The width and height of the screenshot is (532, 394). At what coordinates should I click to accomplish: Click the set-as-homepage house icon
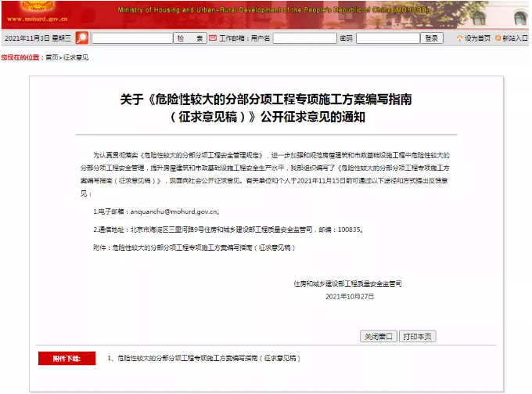[460, 38]
